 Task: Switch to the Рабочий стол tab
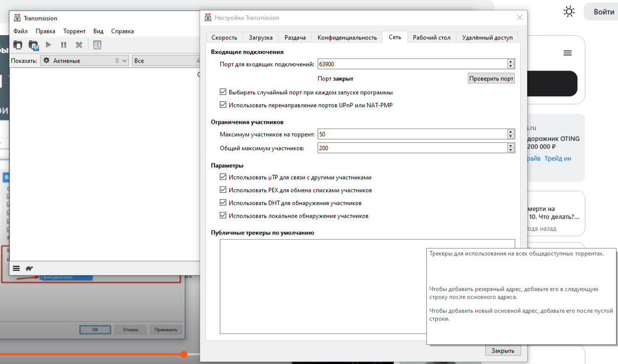pos(432,37)
